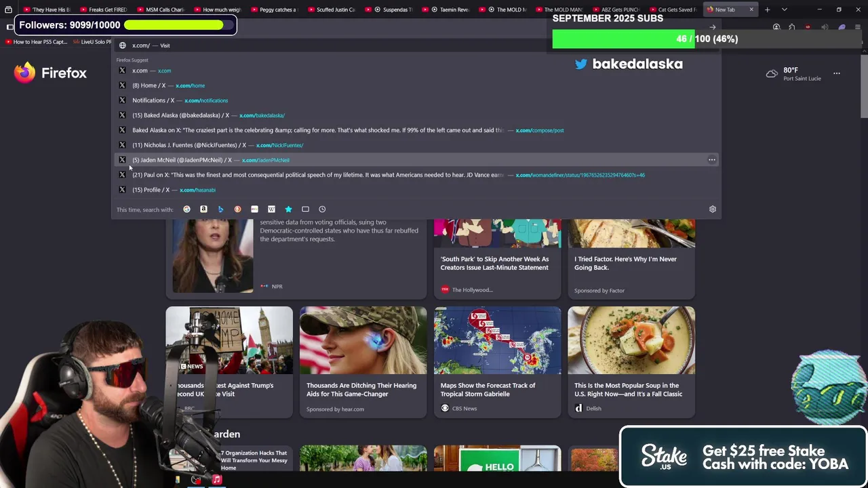Search this time with Amazon icon
This screenshot has height=488, width=868.
pyautogui.click(x=203, y=209)
